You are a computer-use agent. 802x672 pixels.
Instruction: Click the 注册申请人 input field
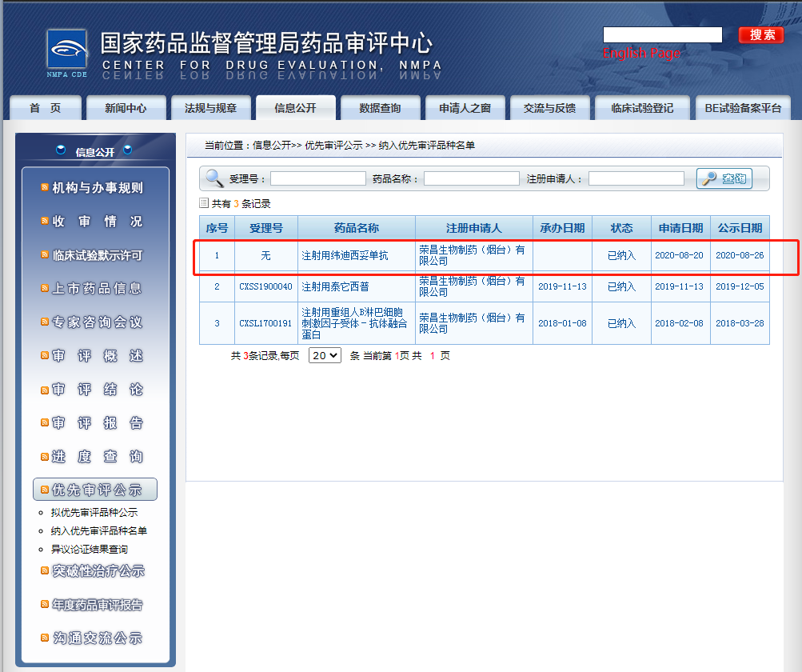[x=636, y=178]
